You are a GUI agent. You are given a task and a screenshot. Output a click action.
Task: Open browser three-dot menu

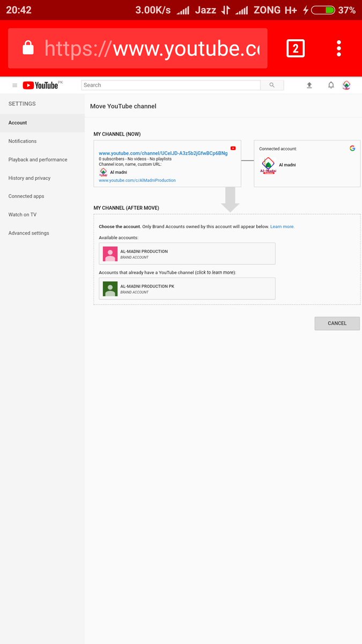click(x=339, y=48)
